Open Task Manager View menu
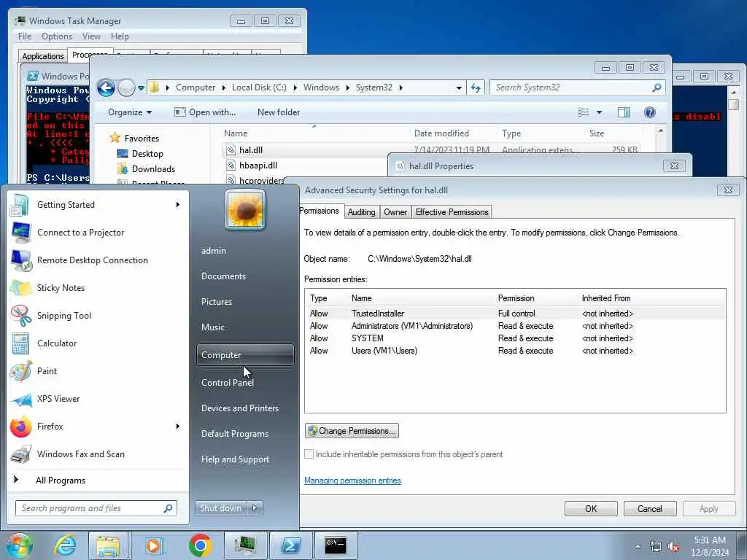Image resolution: width=747 pixels, height=560 pixels. point(91,36)
